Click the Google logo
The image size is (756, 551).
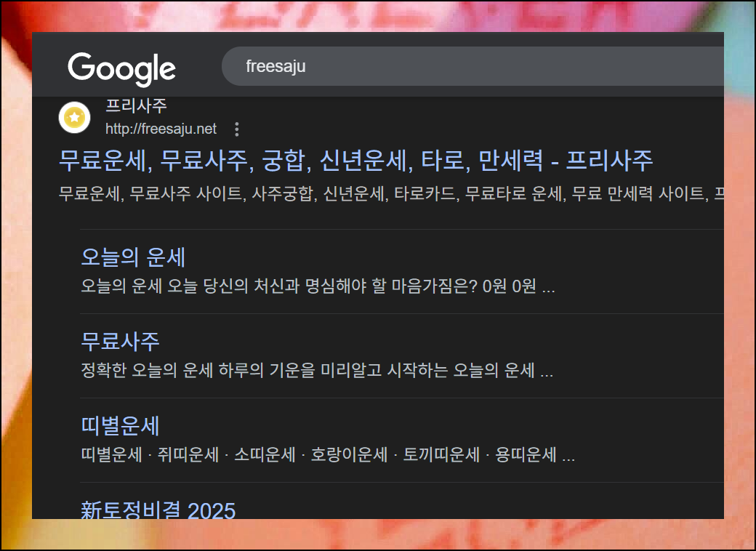click(121, 69)
